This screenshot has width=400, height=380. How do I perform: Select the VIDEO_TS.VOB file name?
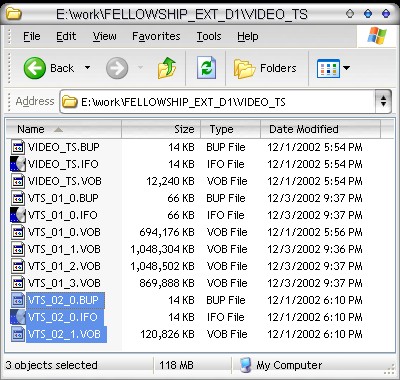(64, 181)
